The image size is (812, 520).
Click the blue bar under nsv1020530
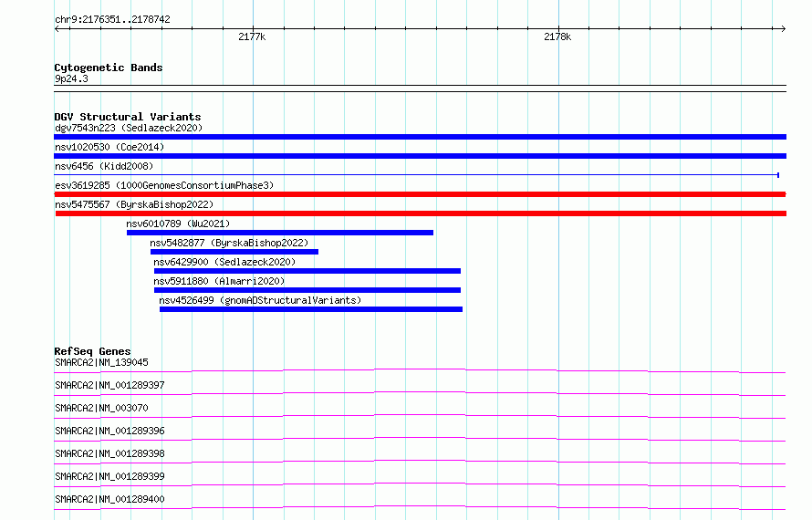pos(420,156)
